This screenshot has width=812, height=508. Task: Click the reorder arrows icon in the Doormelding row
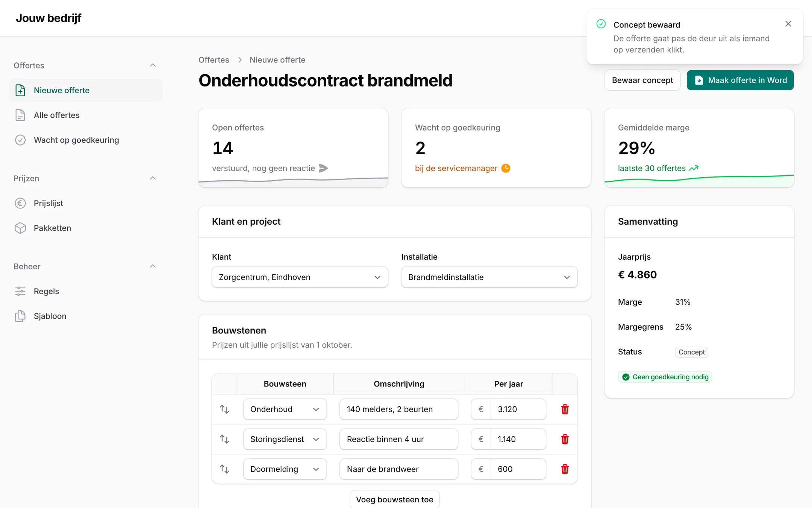coord(224,469)
